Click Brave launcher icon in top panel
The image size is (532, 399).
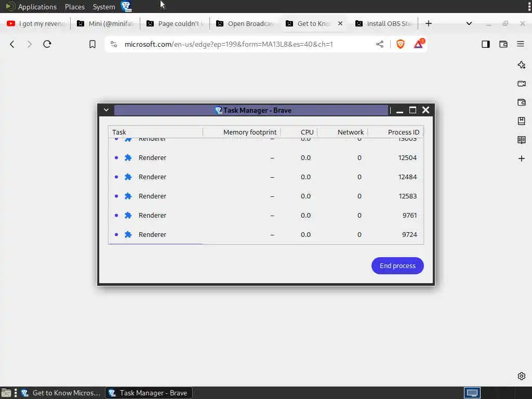pyautogui.click(x=126, y=6)
